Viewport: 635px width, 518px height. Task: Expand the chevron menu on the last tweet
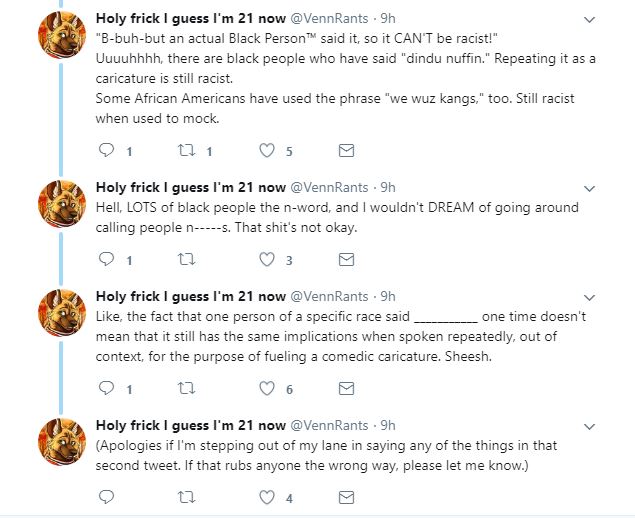click(590, 426)
